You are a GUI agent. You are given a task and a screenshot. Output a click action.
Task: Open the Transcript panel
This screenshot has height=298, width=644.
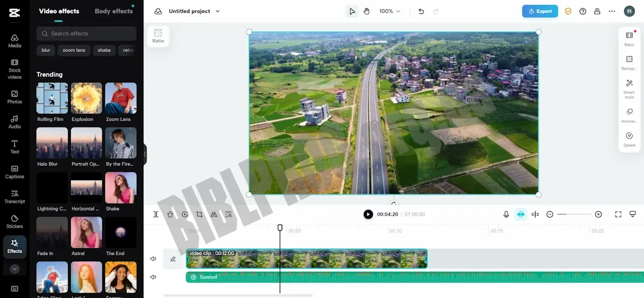14,197
